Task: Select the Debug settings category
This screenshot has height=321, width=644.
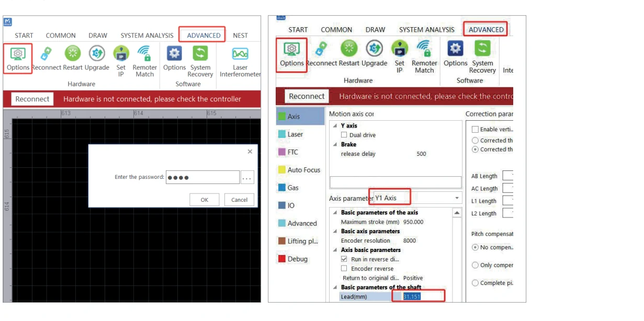Action: pos(300,259)
